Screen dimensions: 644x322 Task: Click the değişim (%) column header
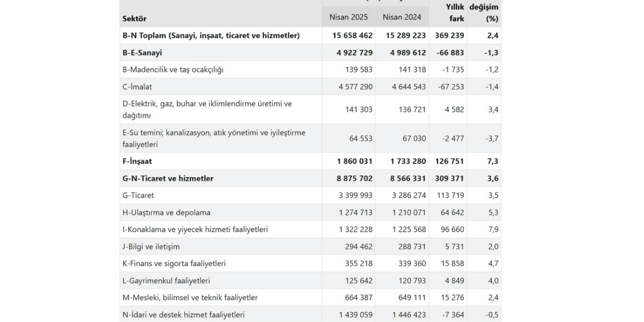pos(484,13)
